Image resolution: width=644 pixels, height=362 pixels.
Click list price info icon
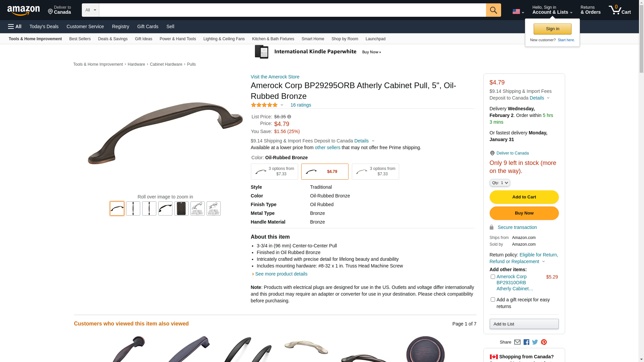pyautogui.click(x=289, y=117)
